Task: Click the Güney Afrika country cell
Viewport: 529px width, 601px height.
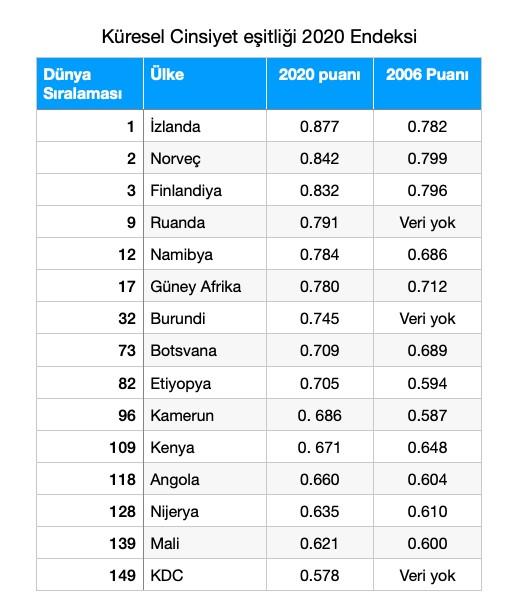Action: pyautogui.click(x=205, y=286)
